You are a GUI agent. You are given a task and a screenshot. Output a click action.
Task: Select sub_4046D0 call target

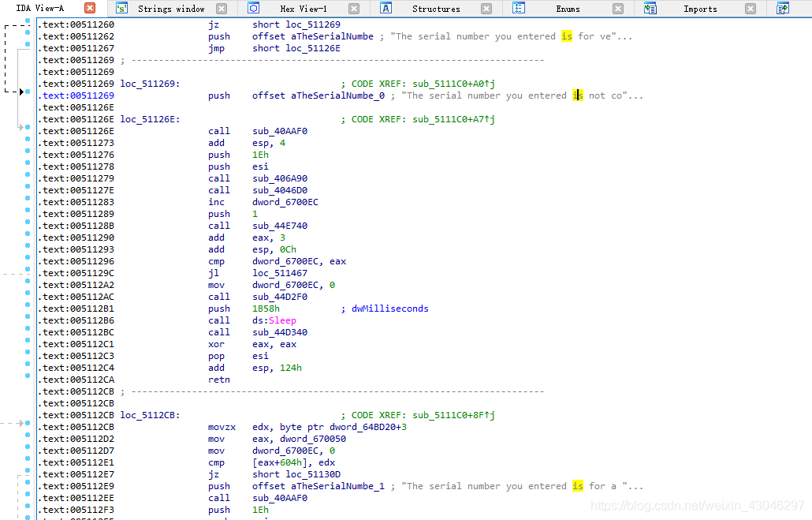[x=280, y=190]
